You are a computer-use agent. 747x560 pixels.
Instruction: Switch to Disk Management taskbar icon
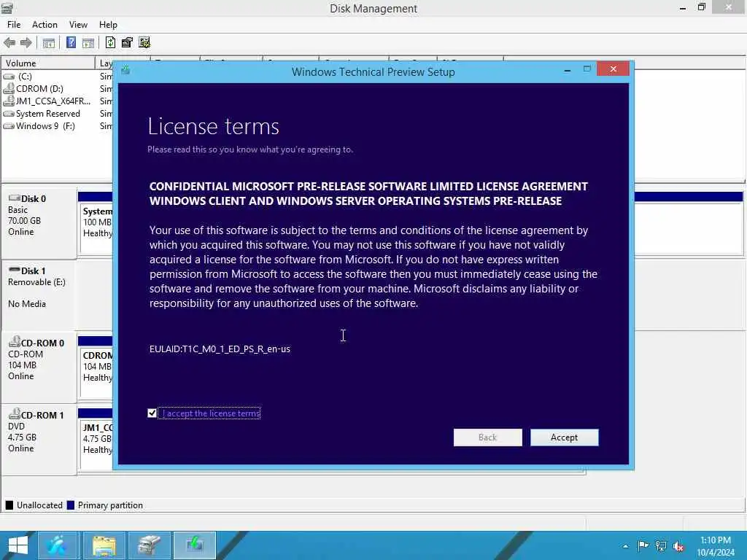[149, 545]
